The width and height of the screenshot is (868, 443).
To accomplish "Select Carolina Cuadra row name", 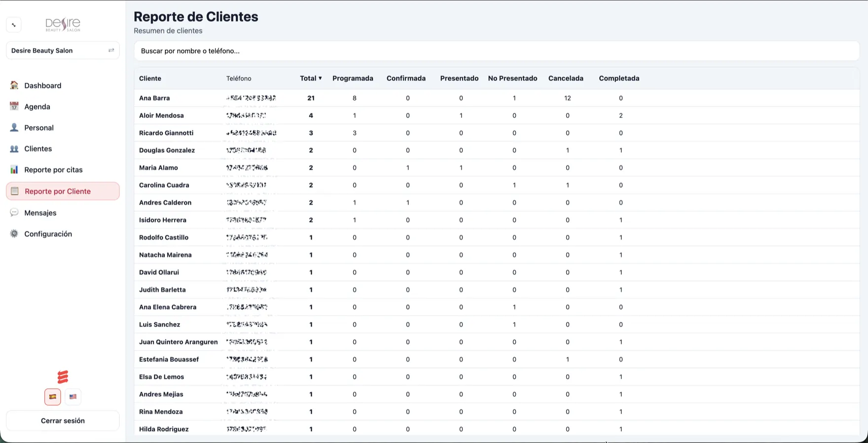I will 164,185.
